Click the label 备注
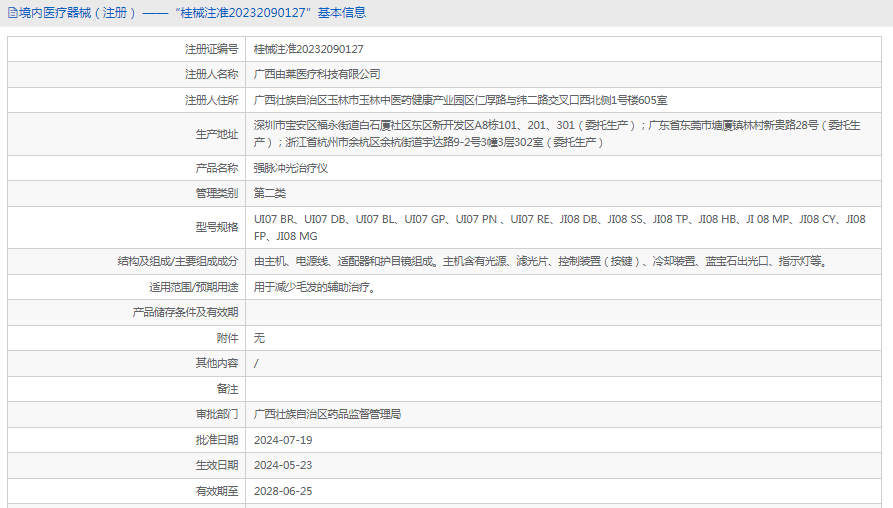The image size is (893, 508). click(227, 389)
